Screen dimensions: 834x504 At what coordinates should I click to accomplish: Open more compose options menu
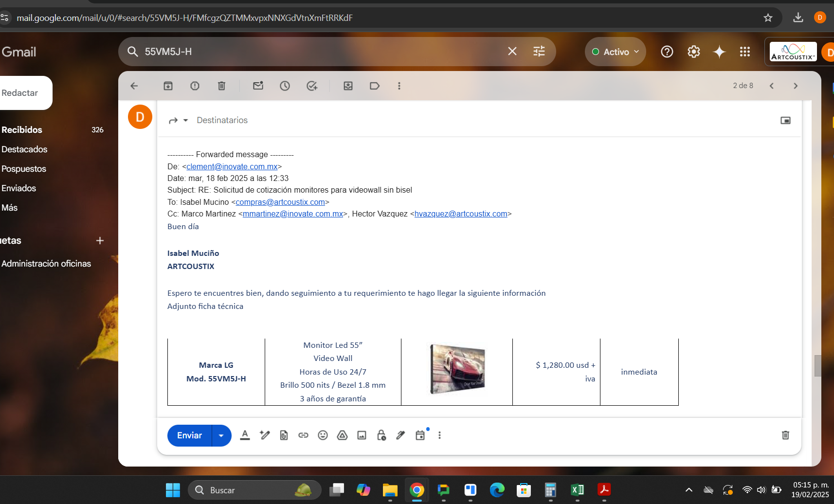[439, 435]
